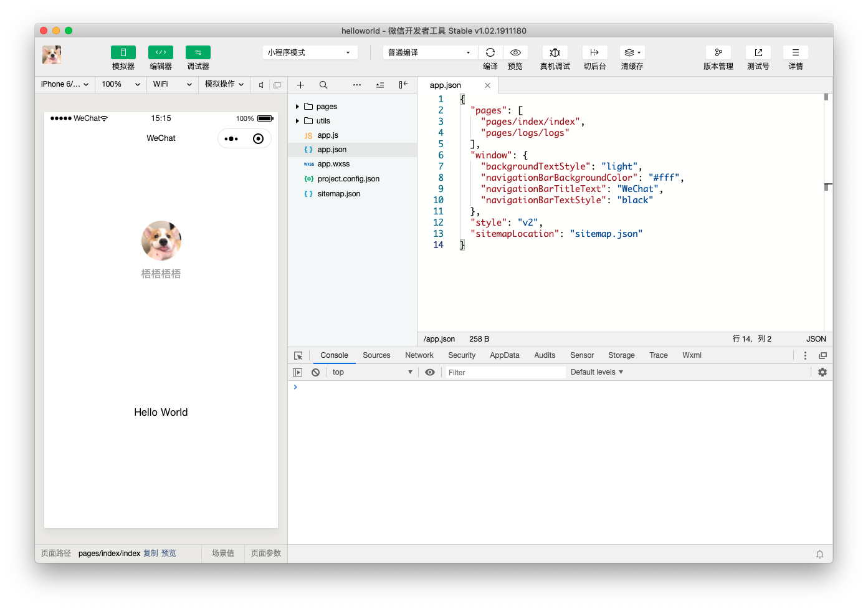This screenshot has width=868, height=609.
Task: Switch to the Console tab
Action: 334,355
